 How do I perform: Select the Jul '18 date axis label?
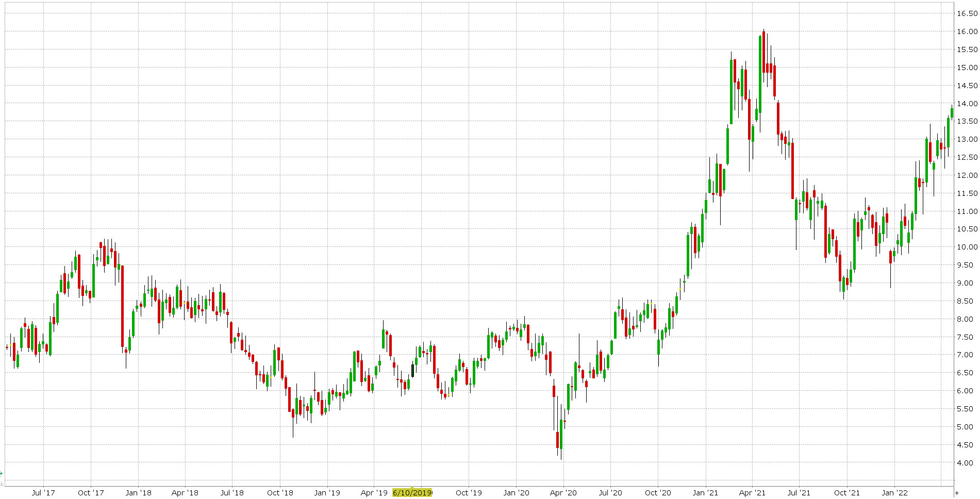click(232, 492)
